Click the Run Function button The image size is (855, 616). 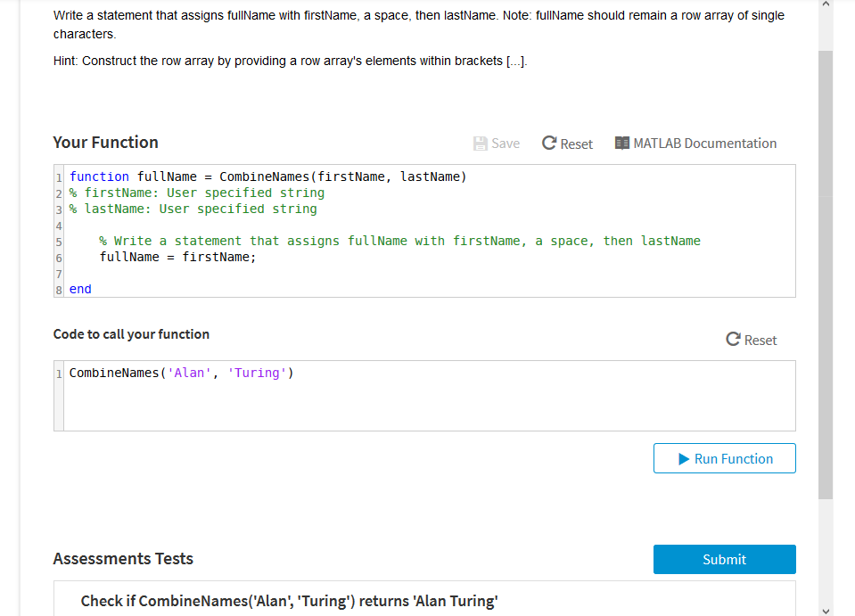point(724,457)
